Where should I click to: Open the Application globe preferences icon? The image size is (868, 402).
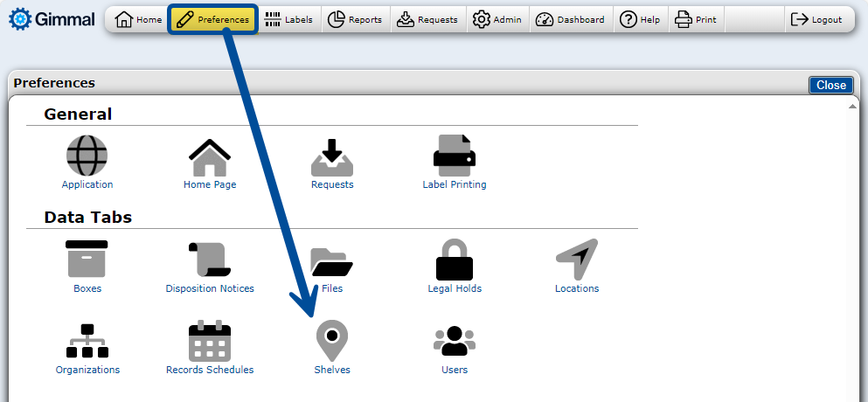[87, 157]
